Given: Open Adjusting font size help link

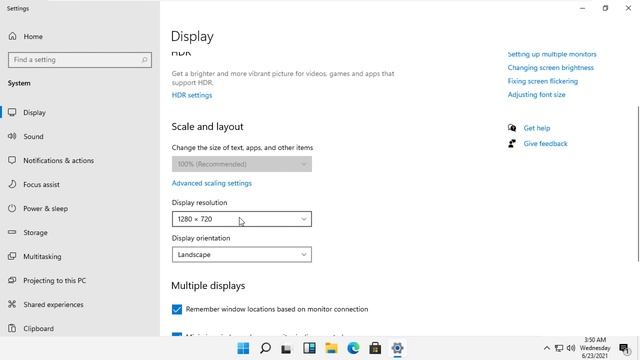Looking at the screenshot, I should point(536,95).
